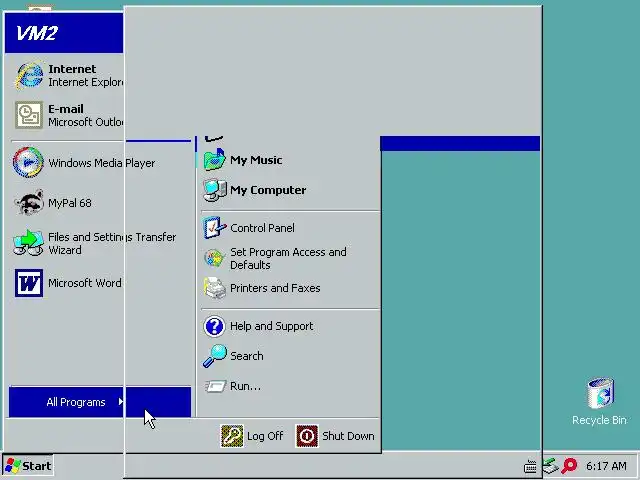Click the Control Panel icon
The width and height of the screenshot is (640, 480).
click(x=215, y=228)
